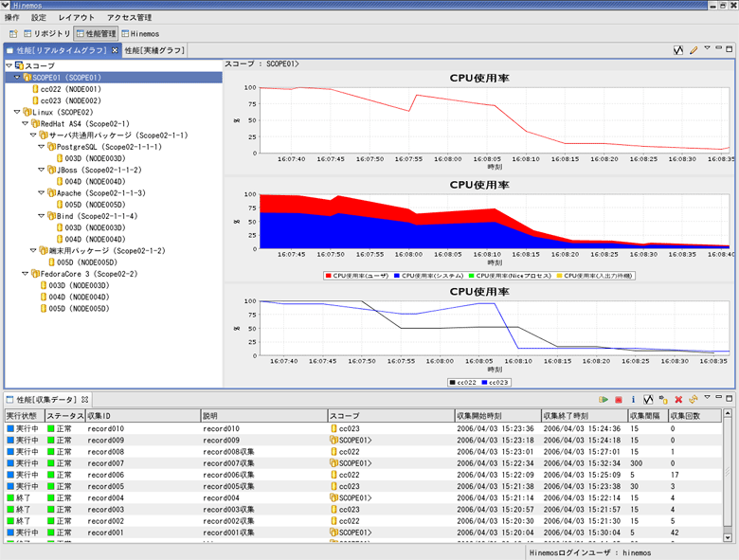Click the pencil edit icon above graphs
The height and width of the screenshot is (560, 739).
[x=694, y=49]
